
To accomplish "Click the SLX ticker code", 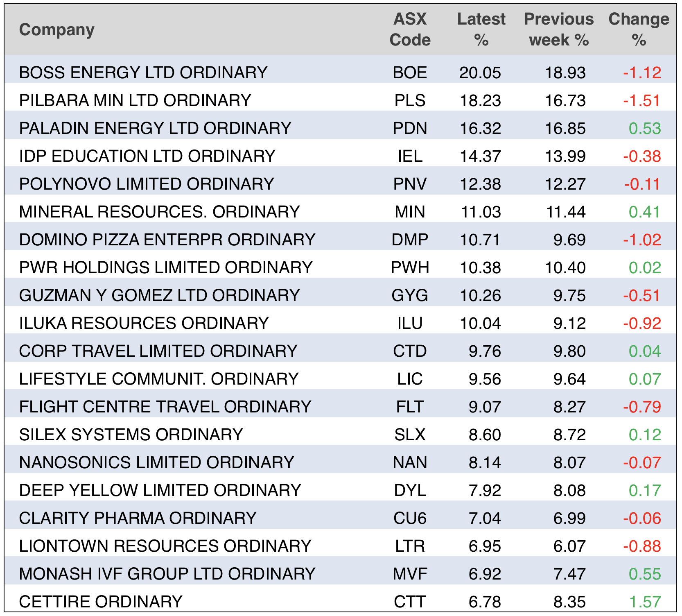I will click(x=410, y=435).
